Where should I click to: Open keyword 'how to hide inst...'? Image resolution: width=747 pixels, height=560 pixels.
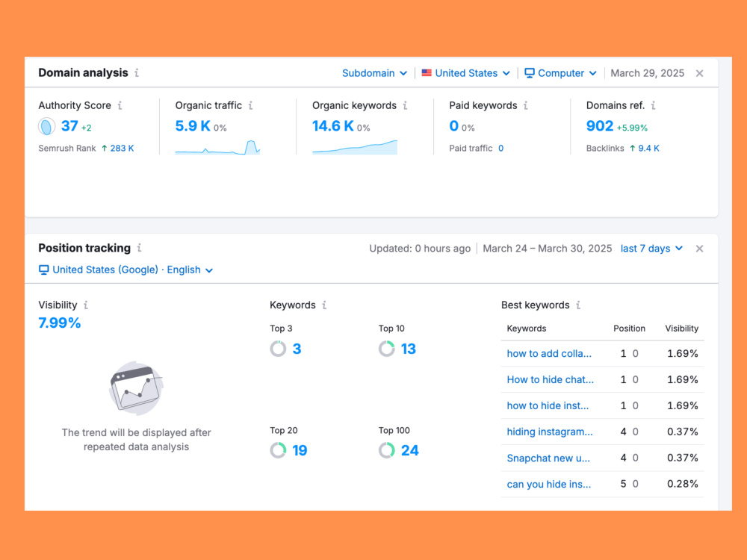[x=548, y=405]
